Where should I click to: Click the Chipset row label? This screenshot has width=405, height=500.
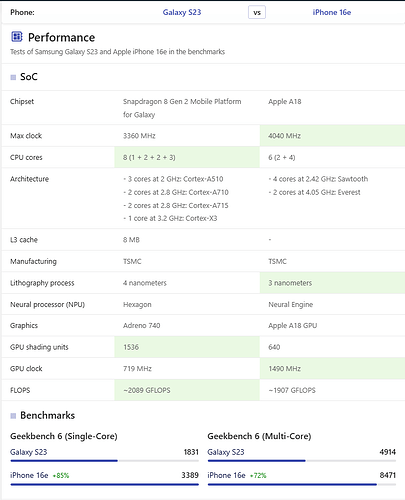(22, 102)
